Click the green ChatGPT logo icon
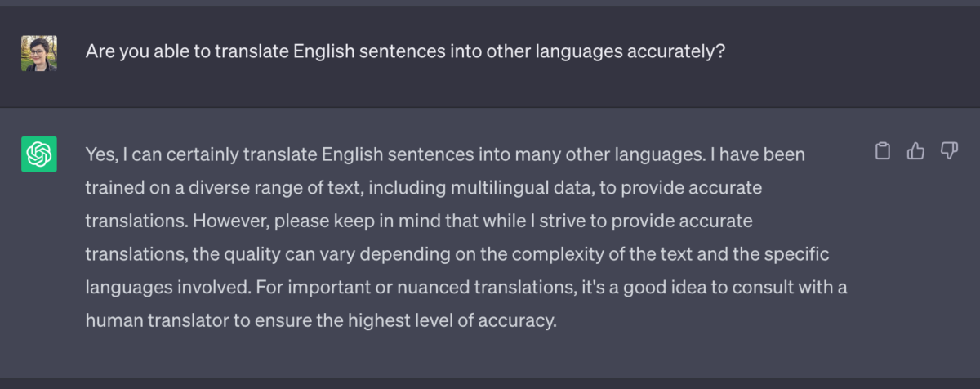980x389 pixels. pos(38,154)
